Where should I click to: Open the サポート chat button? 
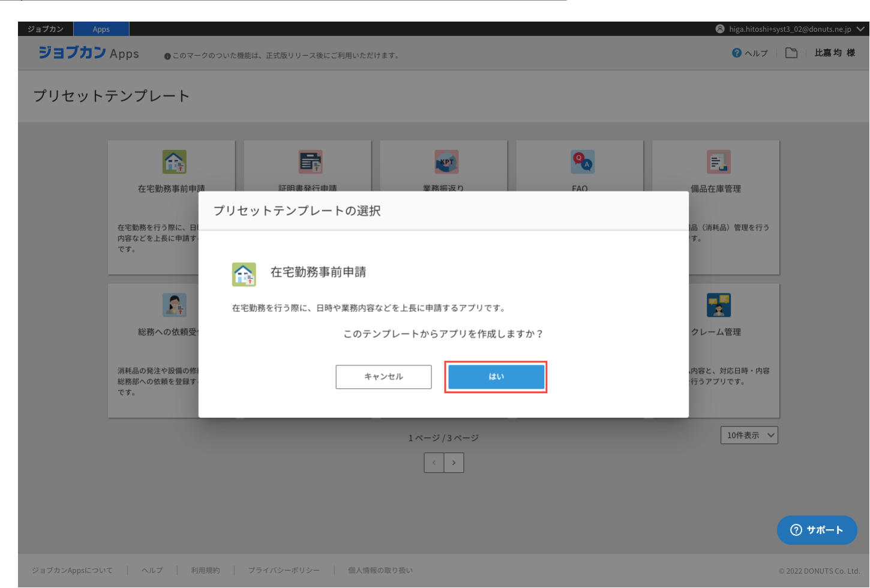click(817, 530)
